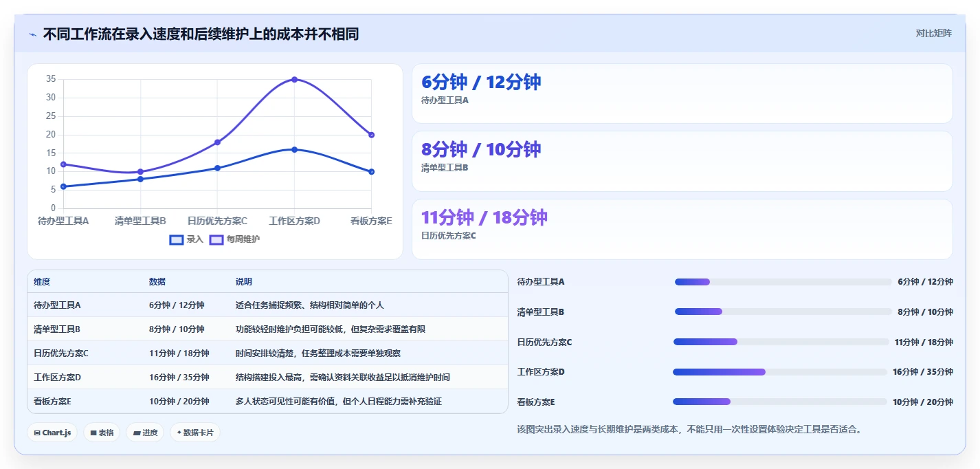Image resolution: width=980 pixels, height=469 pixels.
Task: Click the progress bar for 待办型工具A
Action: point(783,282)
